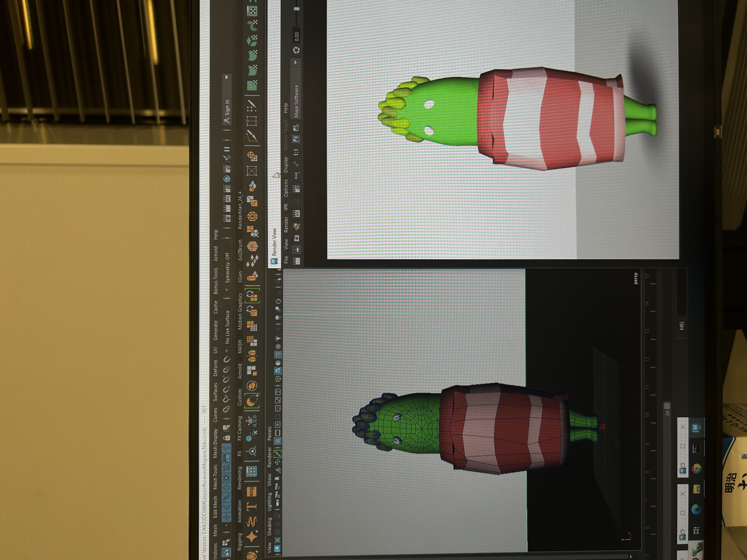Image resolution: width=747 pixels, height=560 pixels.
Task: Toggle the RGB channel display in Render View
Action: [x=297, y=176]
